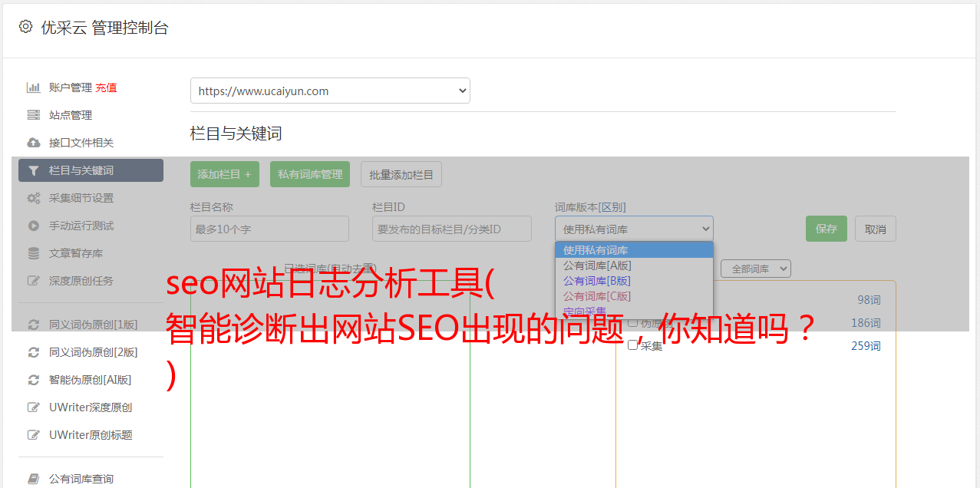
Task: Click the 取消 button
Action: (x=876, y=229)
